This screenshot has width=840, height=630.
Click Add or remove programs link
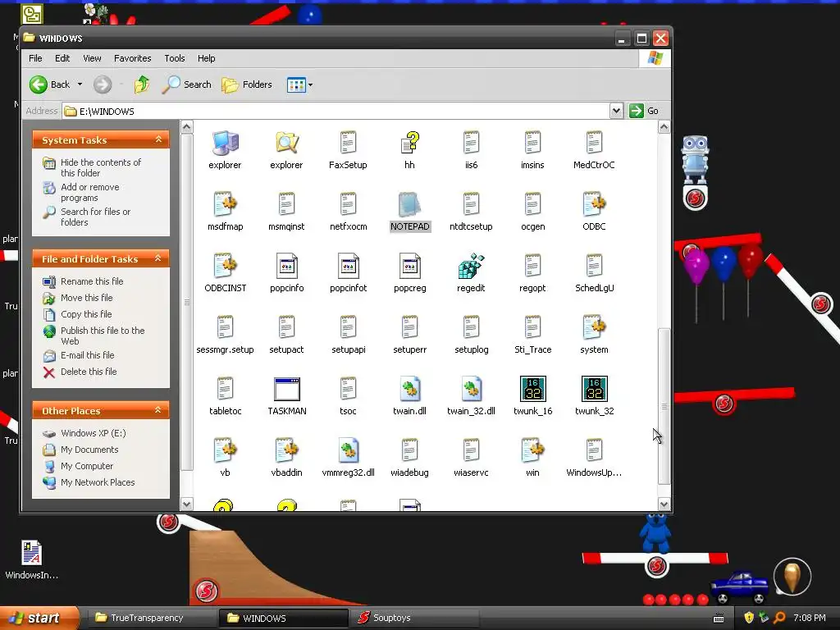[x=90, y=192]
